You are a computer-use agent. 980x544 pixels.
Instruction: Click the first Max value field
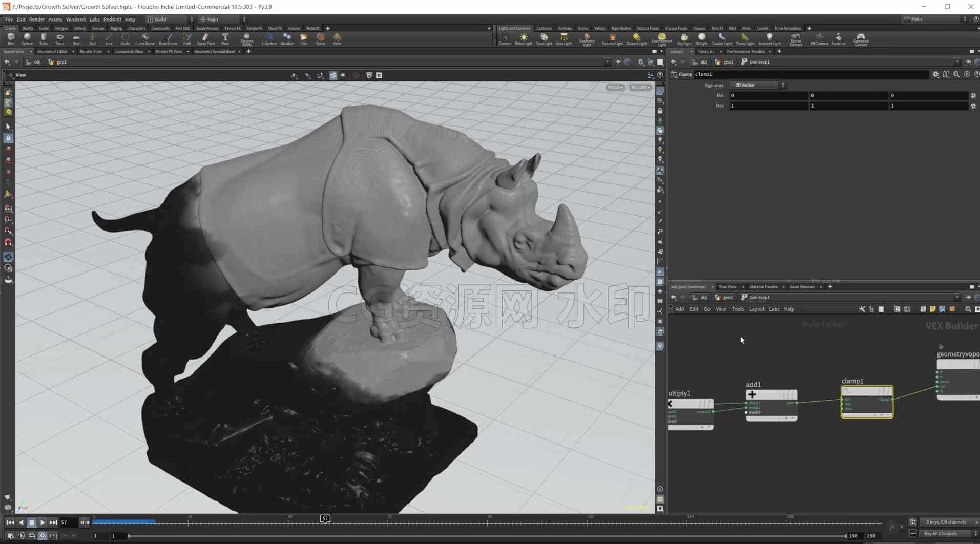[768, 106]
